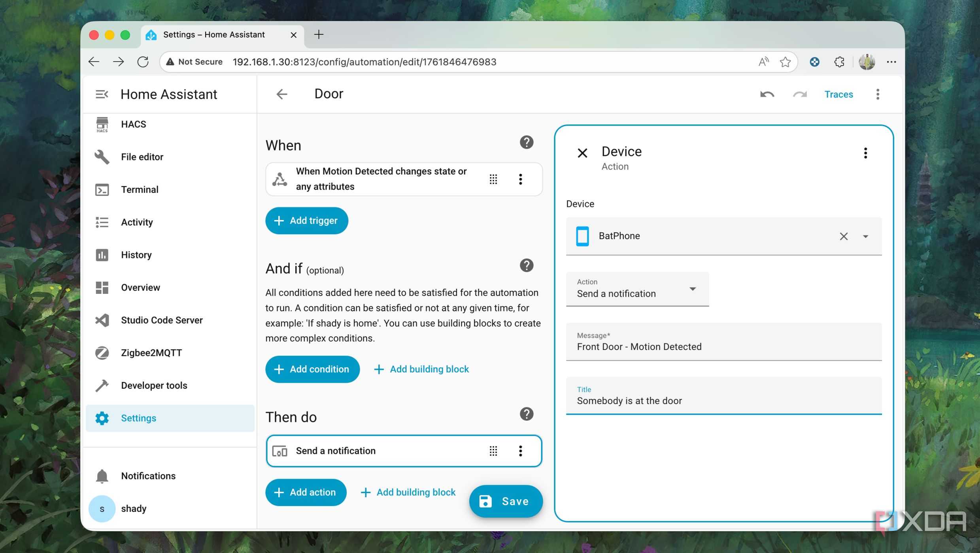Open help for the And if section
Viewport: 980px width, 553px height.
pyautogui.click(x=527, y=265)
